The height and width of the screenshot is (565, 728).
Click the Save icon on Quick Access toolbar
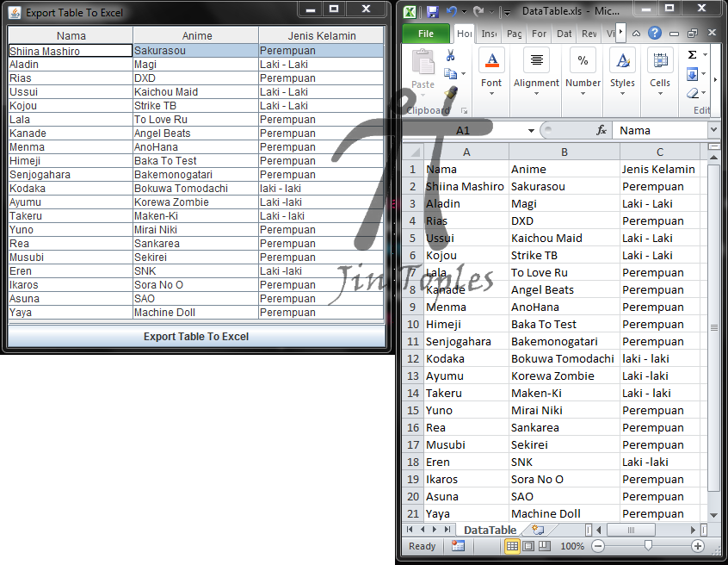(431, 10)
